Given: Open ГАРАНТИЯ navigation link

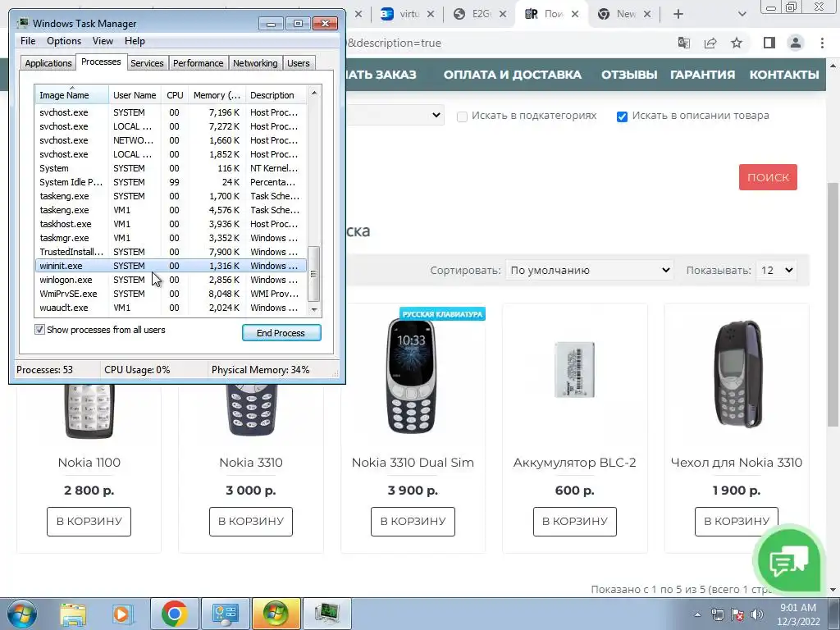Looking at the screenshot, I should pos(702,75).
